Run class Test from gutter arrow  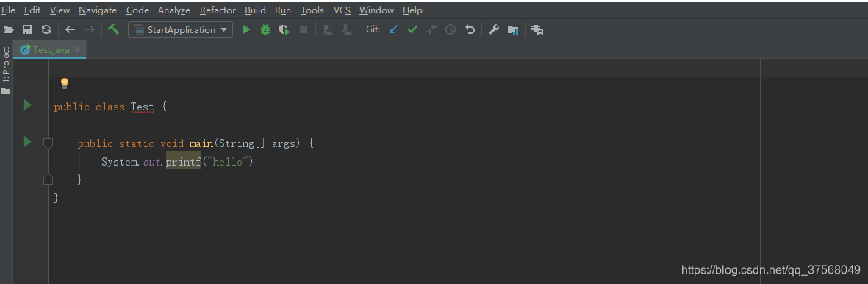(27, 104)
